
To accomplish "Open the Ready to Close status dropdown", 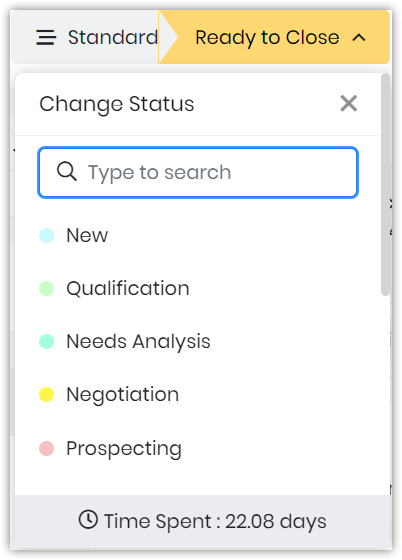I will tap(274, 37).
